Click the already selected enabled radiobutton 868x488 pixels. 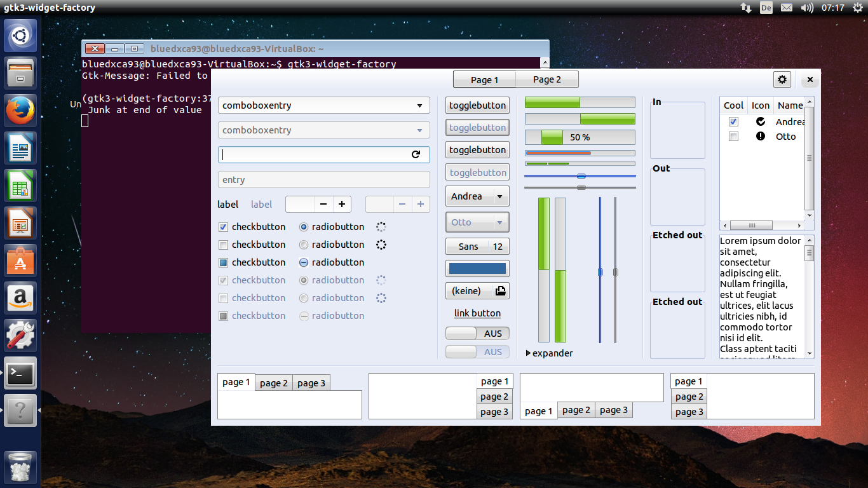303,227
